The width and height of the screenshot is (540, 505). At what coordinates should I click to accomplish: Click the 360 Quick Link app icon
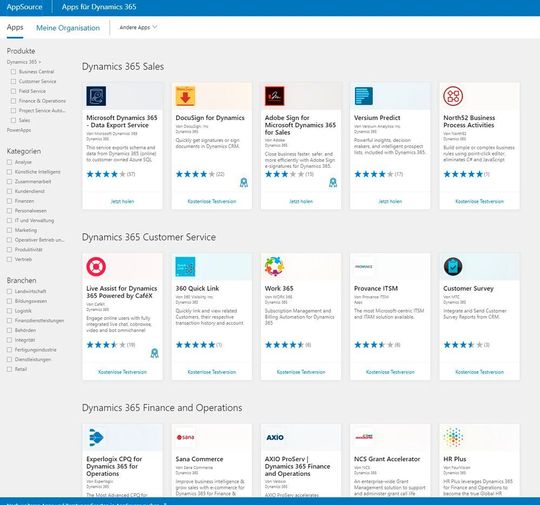[x=185, y=267]
